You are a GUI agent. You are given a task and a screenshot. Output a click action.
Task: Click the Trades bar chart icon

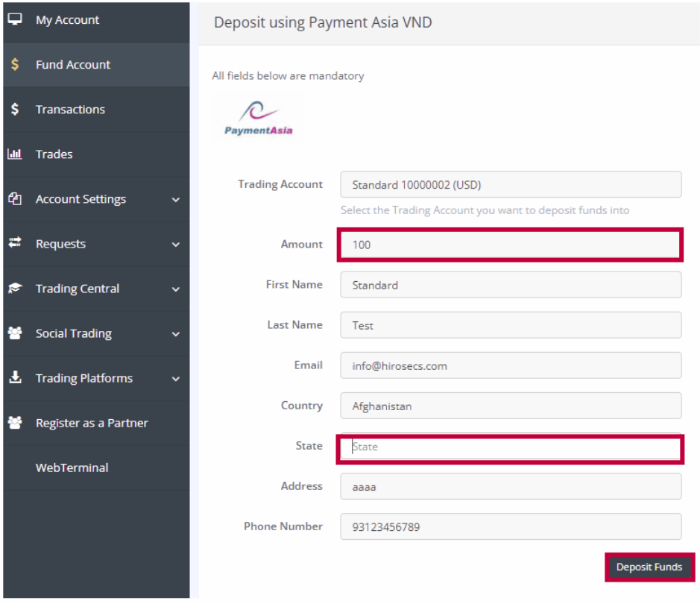(15, 154)
